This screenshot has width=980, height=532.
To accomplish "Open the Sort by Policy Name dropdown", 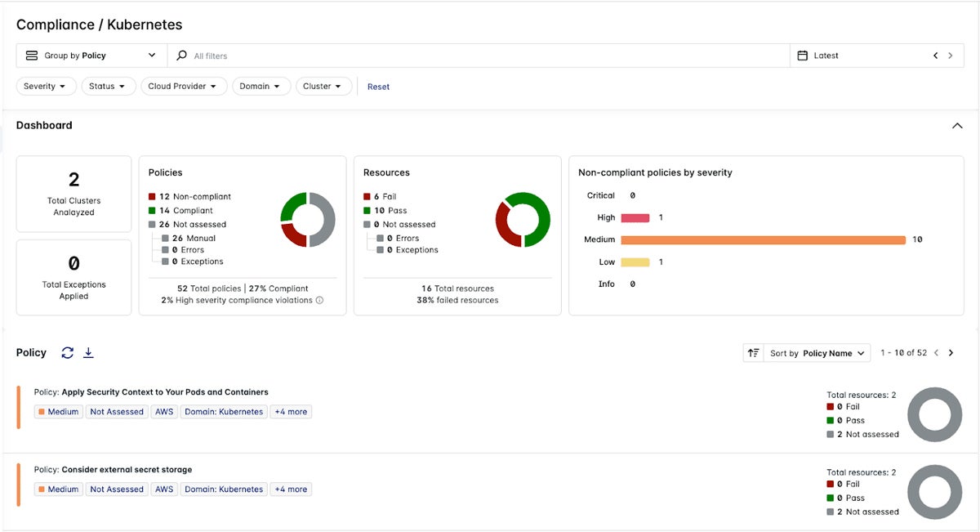I will pos(817,353).
